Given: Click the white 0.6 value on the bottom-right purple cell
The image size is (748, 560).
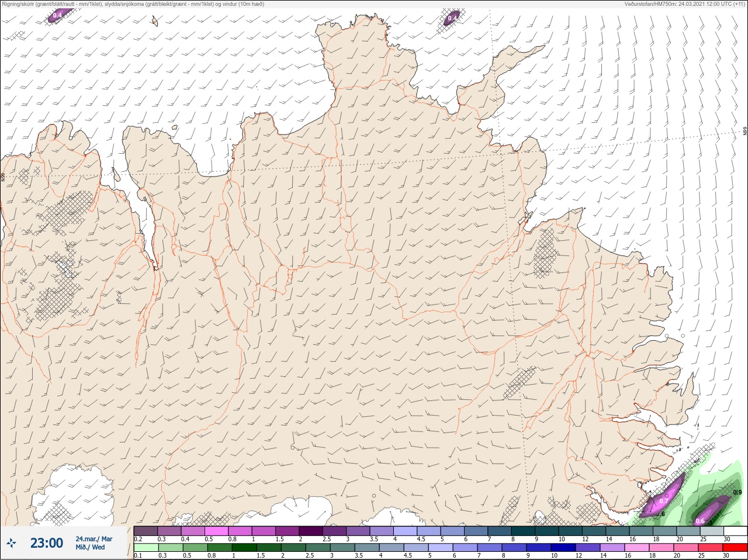Looking at the screenshot, I should (700, 521).
